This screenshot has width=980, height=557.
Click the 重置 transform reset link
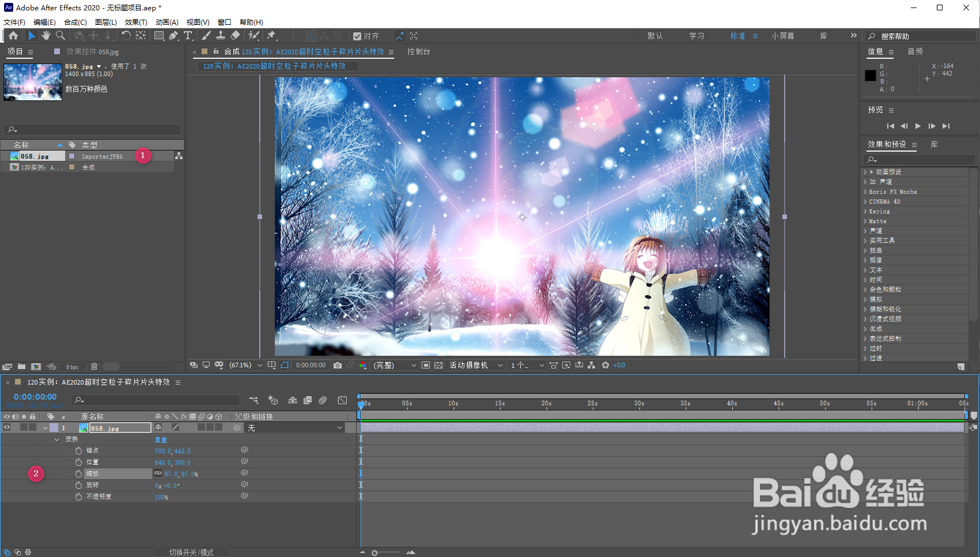pos(161,439)
